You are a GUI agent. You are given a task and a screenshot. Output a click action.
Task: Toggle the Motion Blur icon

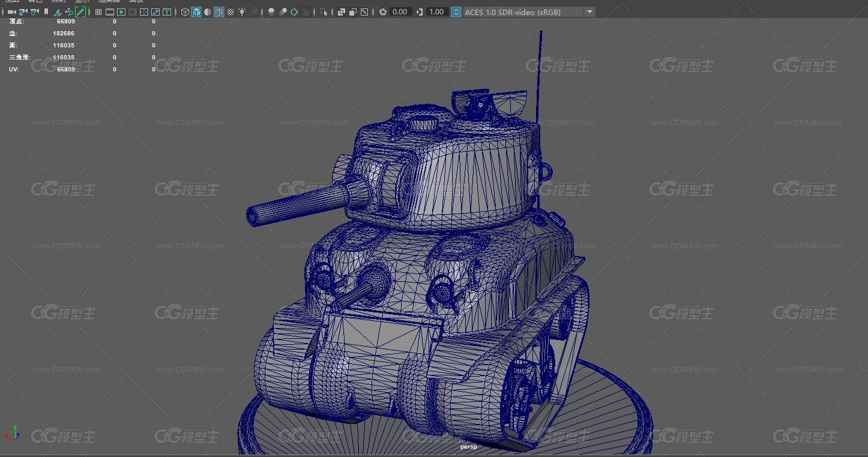pyautogui.click(x=283, y=12)
